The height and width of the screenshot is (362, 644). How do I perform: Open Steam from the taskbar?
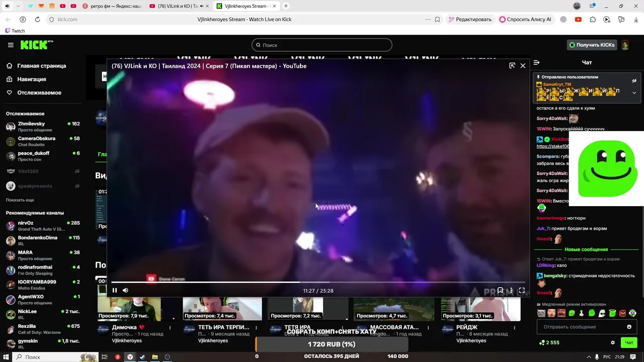(x=142, y=357)
